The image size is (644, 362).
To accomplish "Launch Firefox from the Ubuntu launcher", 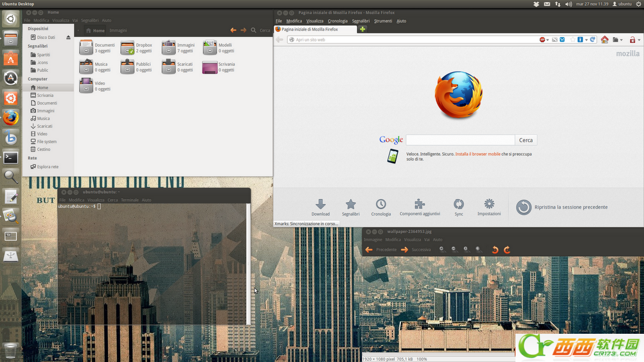I will pyautogui.click(x=11, y=117).
